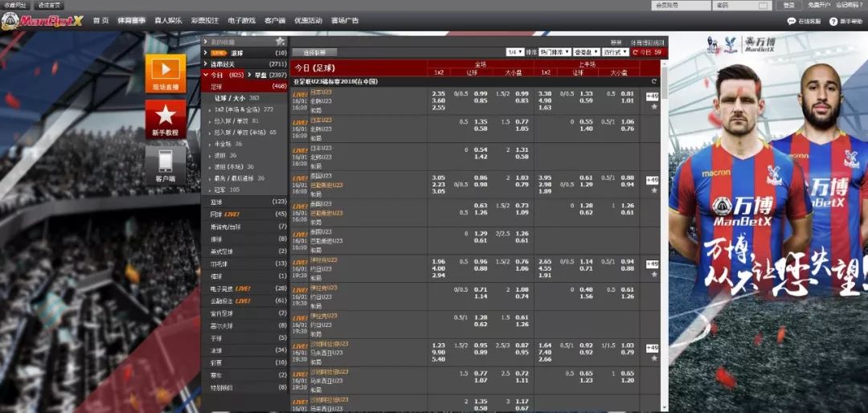Select 彩票 (10) in the sidebar
This screenshot has height=413, width=868.
pos(244,362)
